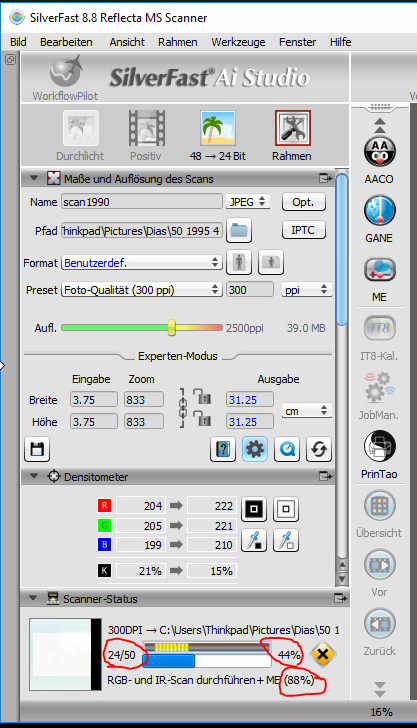This screenshot has height=728, width=417.
Task: Pick the light pipette tool
Action: pyautogui.click(x=286, y=540)
